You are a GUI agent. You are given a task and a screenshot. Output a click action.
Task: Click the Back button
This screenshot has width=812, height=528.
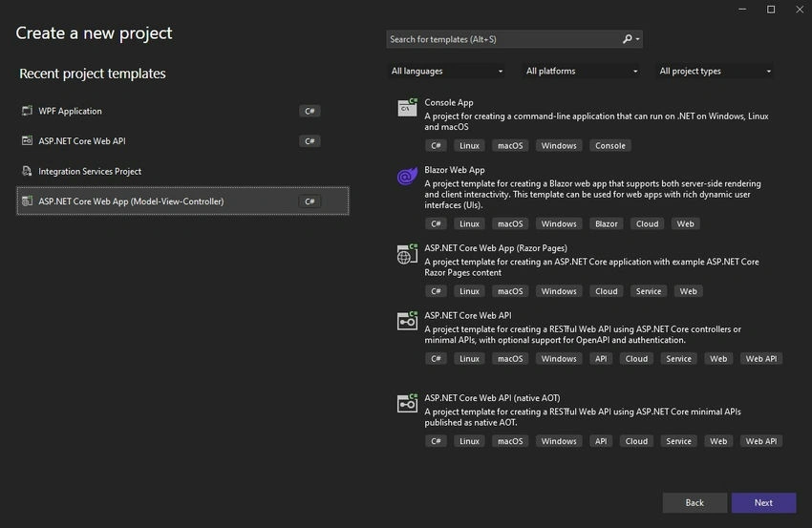[x=694, y=502]
